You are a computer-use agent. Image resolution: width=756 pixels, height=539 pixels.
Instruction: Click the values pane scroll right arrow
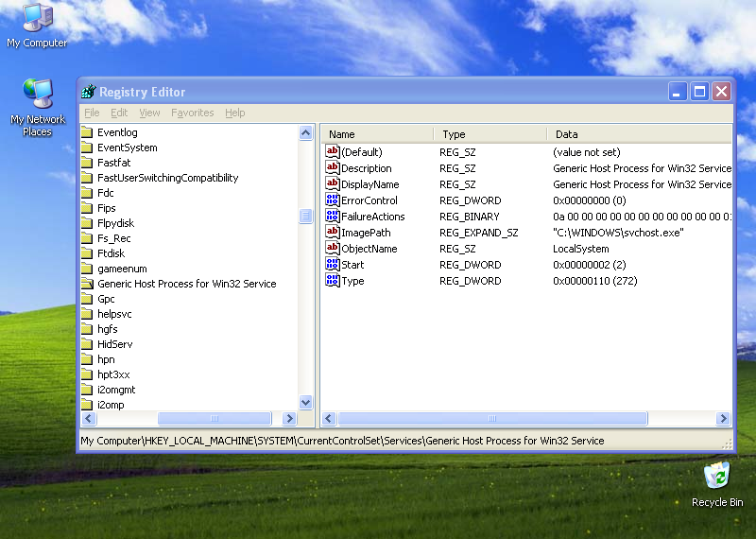(723, 418)
